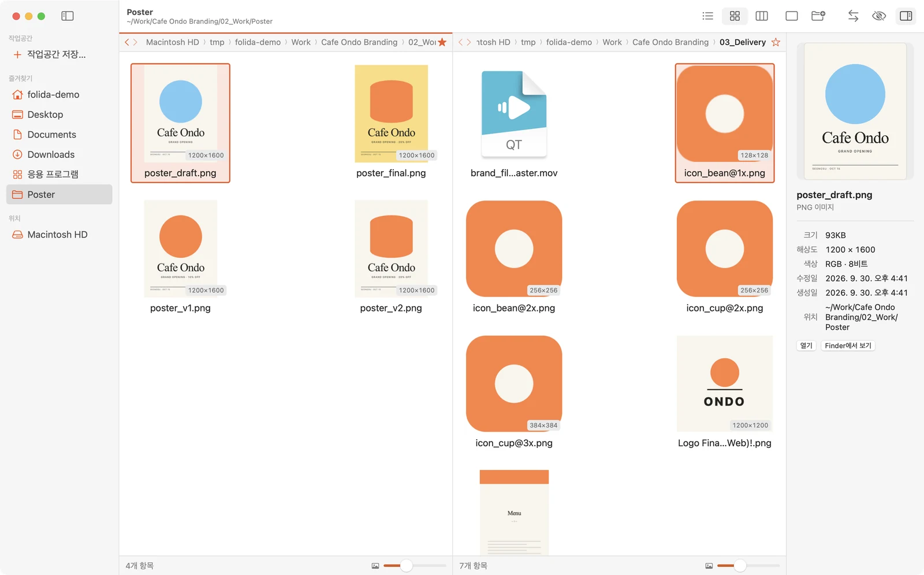This screenshot has width=924, height=575.
Task: Click the 93KB size value
Action: click(x=836, y=235)
